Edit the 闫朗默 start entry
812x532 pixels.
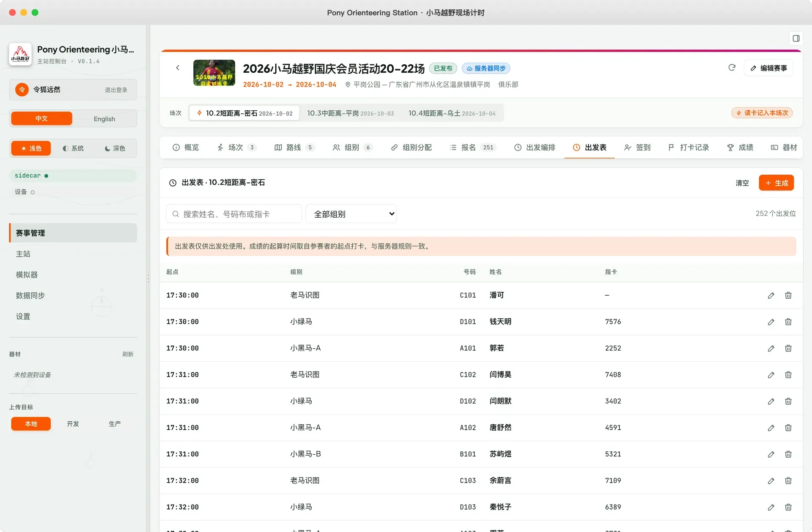point(771,401)
